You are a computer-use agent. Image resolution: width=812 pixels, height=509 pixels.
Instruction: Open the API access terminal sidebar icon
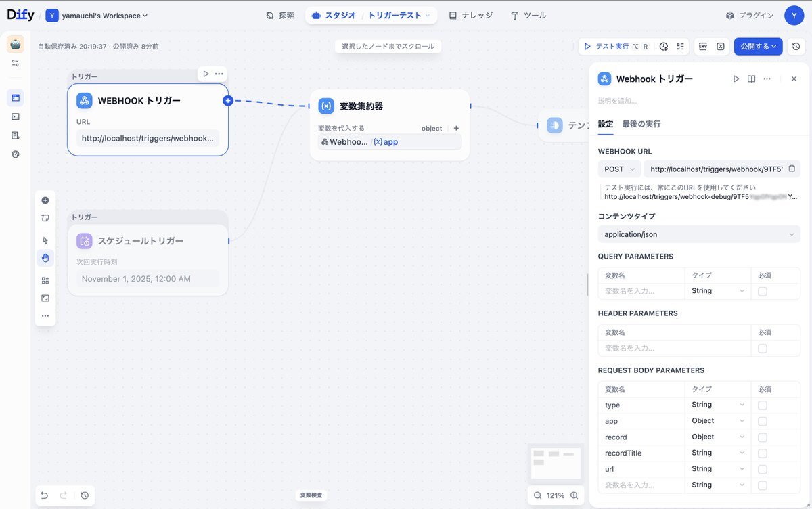(x=16, y=116)
